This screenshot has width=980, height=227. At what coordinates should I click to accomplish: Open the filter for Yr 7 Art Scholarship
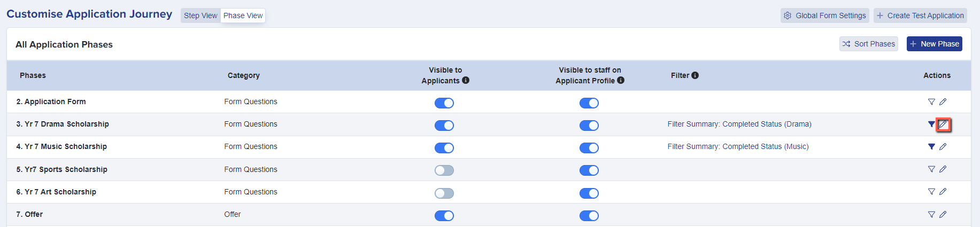[x=931, y=191]
